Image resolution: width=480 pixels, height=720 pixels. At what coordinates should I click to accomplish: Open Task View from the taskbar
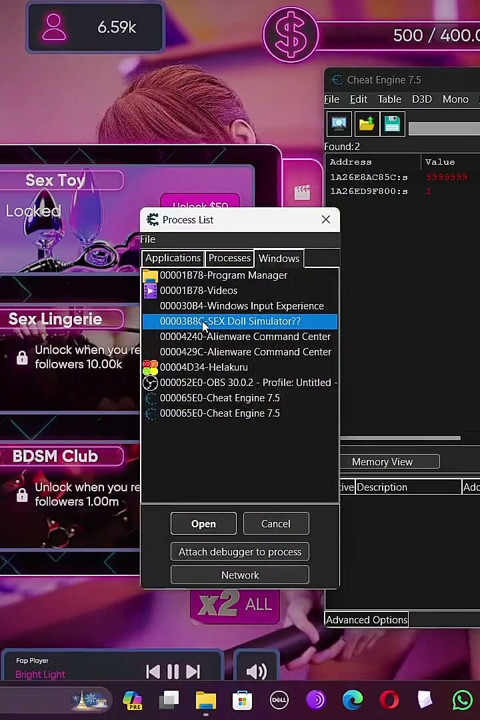coord(169,700)
